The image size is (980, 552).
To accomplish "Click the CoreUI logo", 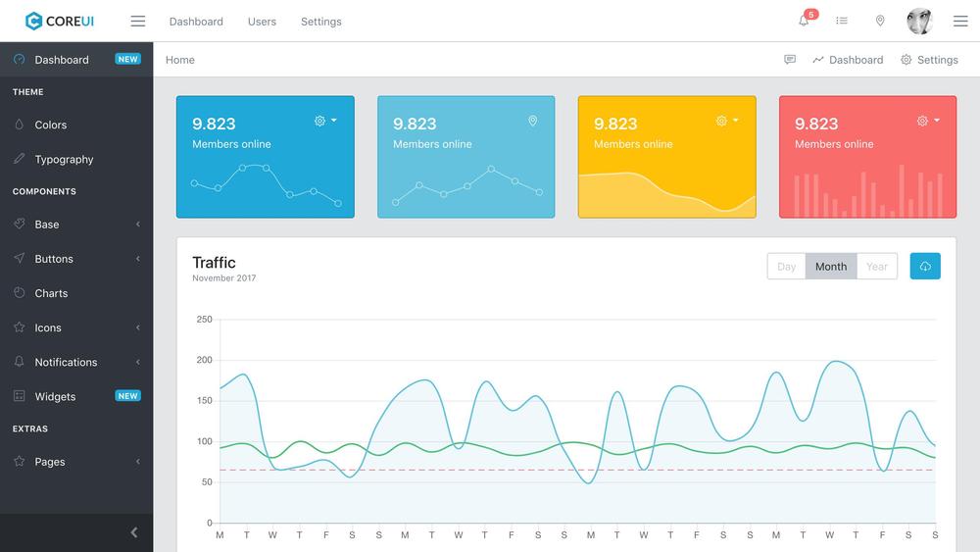I will 60,21.
